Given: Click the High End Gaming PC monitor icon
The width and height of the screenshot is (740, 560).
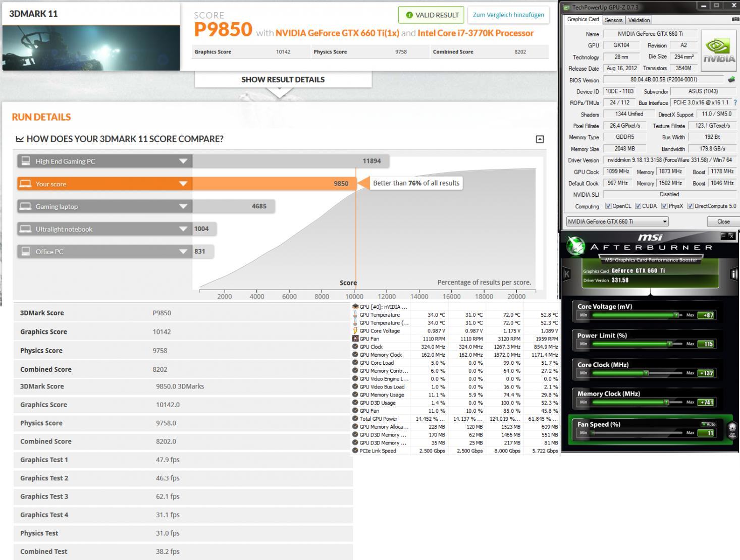Looking at the screenshot, I should point(25,161).
